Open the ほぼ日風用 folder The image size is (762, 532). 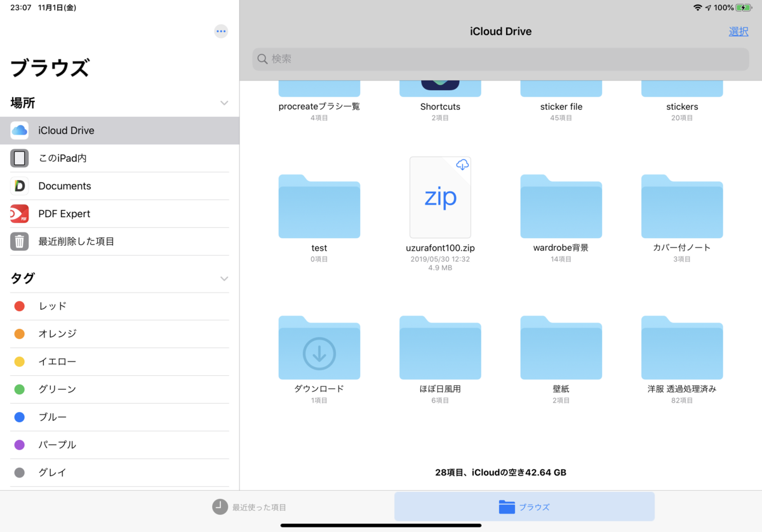[x=440, y=347]
